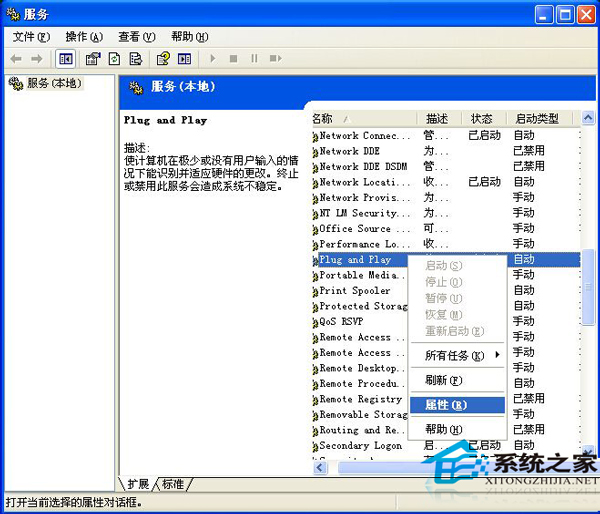The image size is (600, 514).
Task: Select the Routing and Re... service
Action: click(360, 430)
